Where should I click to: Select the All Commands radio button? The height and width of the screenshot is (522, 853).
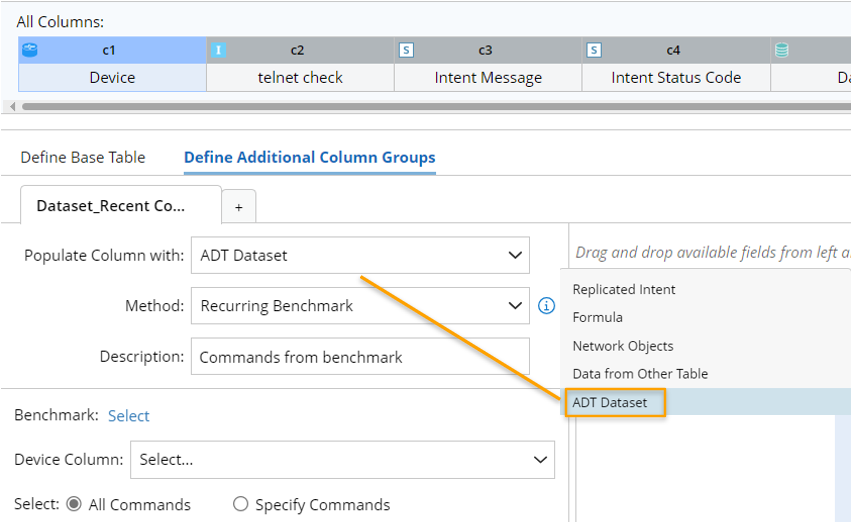coord(74,504)
